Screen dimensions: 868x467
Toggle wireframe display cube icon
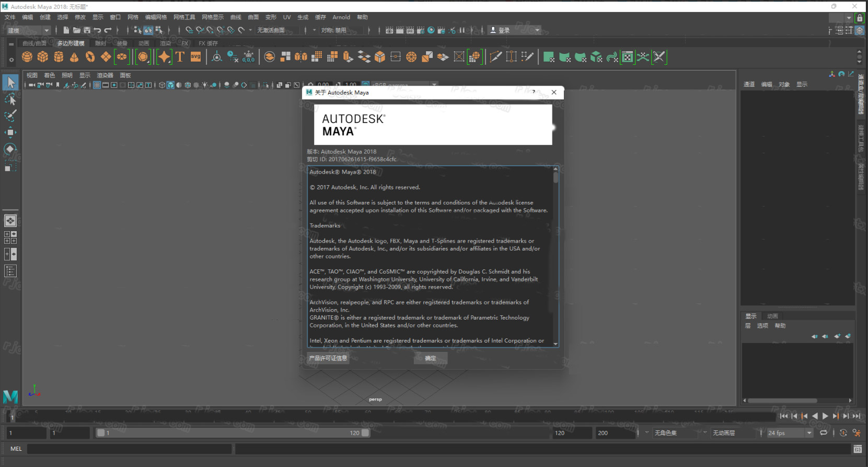pyautogui.click(x=162, y=85)
